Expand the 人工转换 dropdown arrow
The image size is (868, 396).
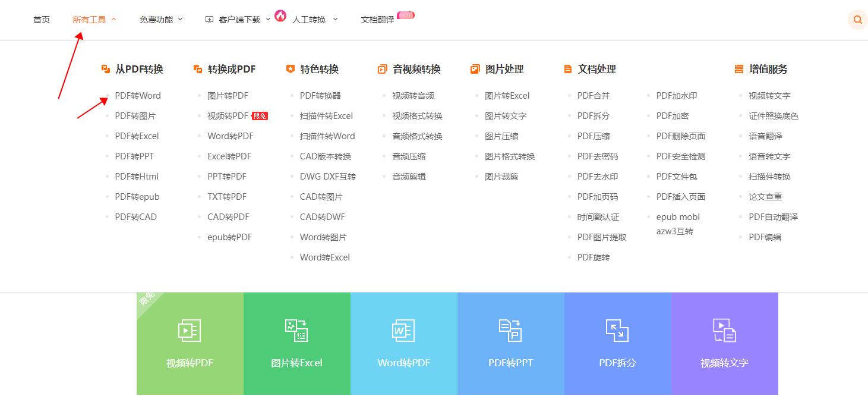(335, 20)
